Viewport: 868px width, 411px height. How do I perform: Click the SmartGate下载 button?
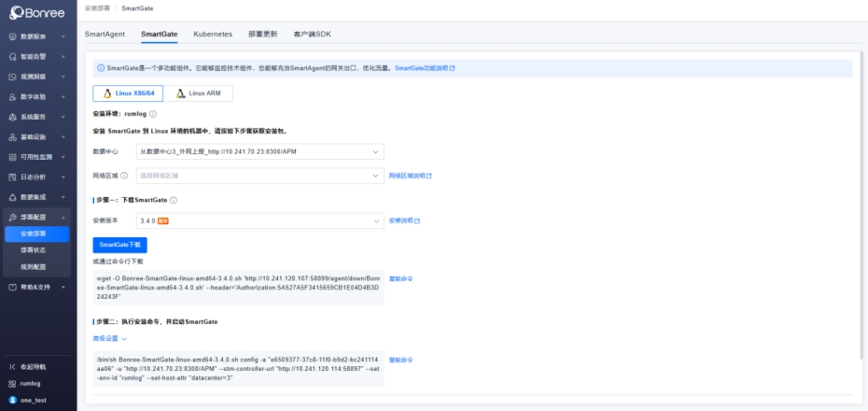[x=119, y=245]
